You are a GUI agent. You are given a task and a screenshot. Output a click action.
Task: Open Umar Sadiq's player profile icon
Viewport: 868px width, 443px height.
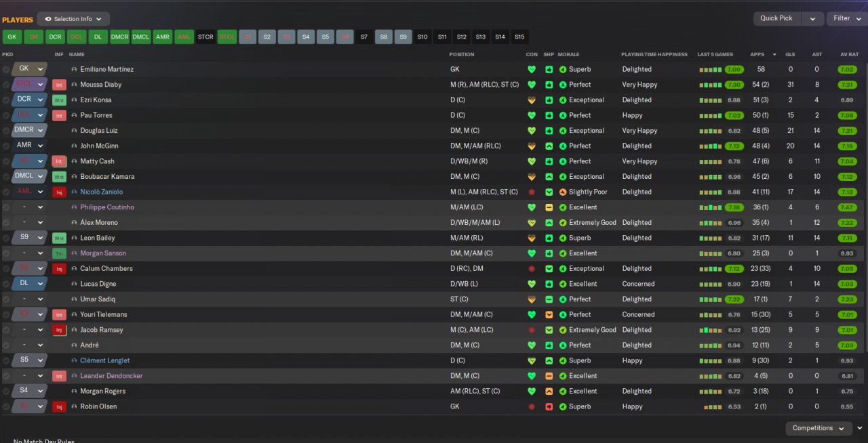(74, 299)
